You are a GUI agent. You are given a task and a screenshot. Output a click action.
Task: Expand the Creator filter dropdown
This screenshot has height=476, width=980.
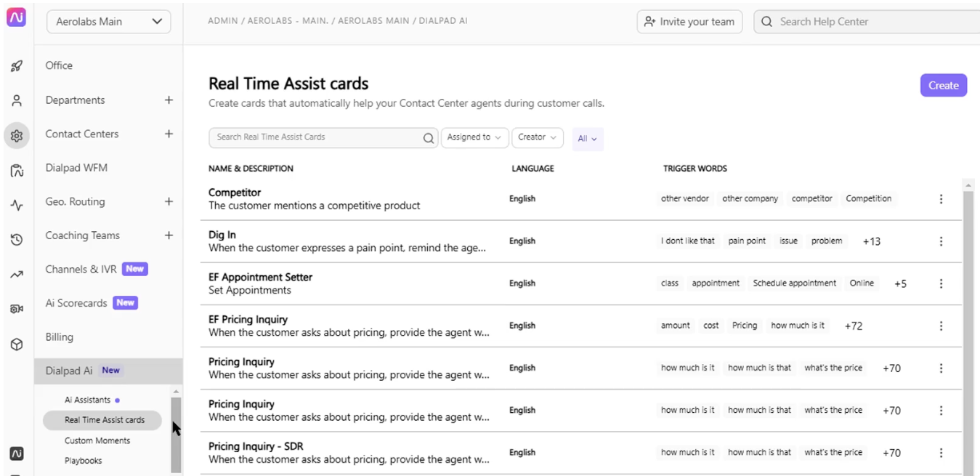(538, 137)
